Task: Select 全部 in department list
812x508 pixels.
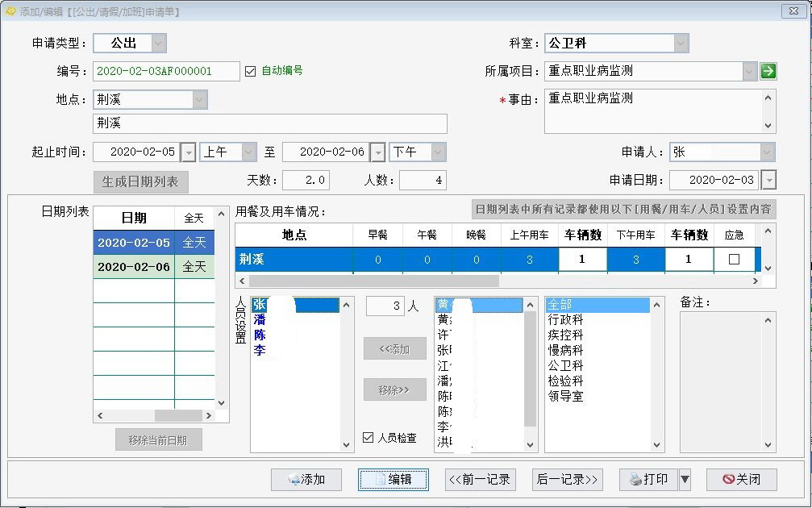Action: [x=598, y=305]
